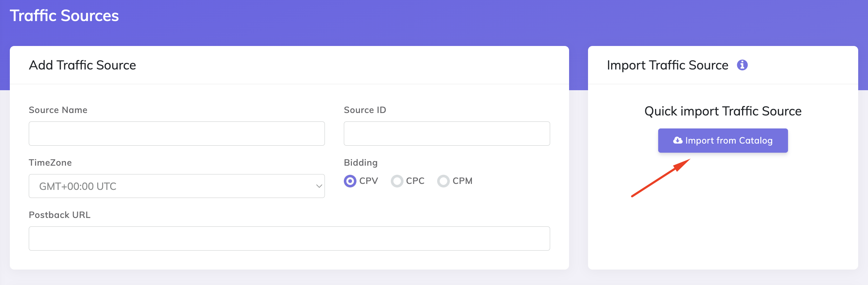Viewport: 868px width, 285px height.
Task: Click into the Source ID input box
Action: (447, 133)
